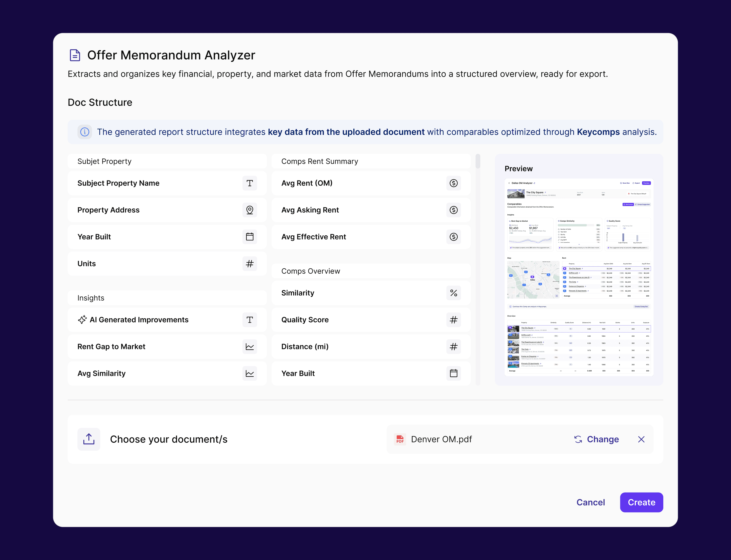Click dollar icon for Avg Asking Rent
This screenshot has height=560, width=731.
click(x=453, y=210)
